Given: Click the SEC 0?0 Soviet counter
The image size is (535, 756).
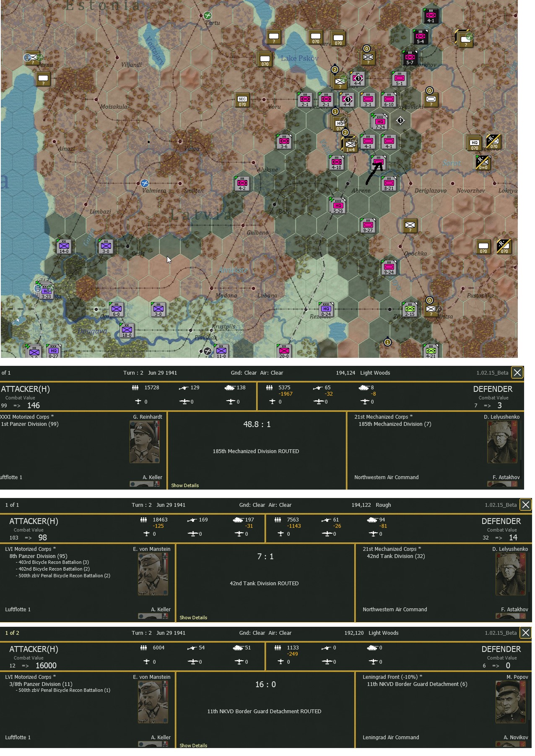Looking at the screenshot, I should (242, 100).
